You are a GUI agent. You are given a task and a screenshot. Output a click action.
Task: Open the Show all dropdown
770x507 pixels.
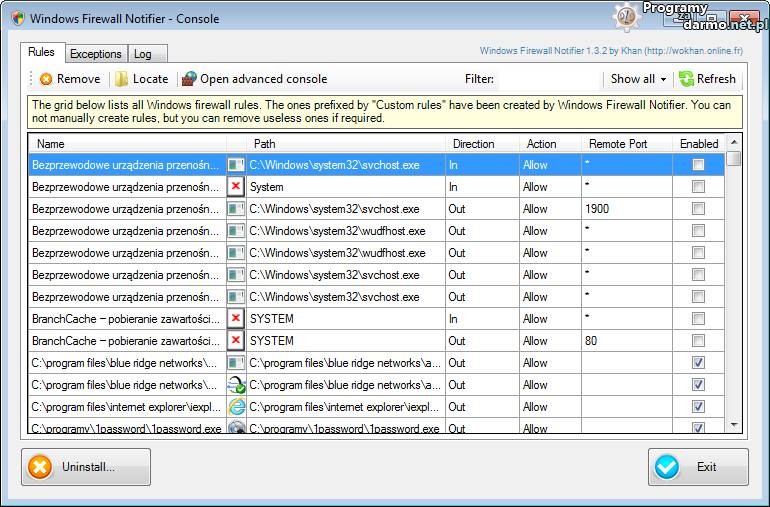pos(638,79)
